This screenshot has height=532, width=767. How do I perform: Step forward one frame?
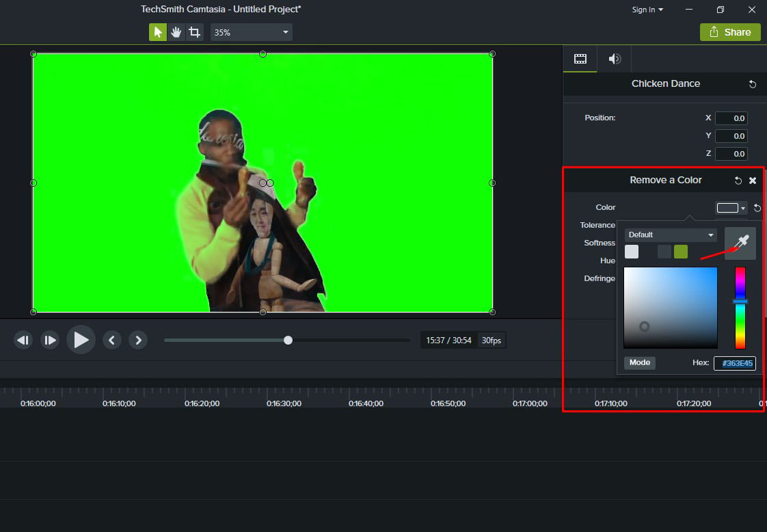point(50,339)
